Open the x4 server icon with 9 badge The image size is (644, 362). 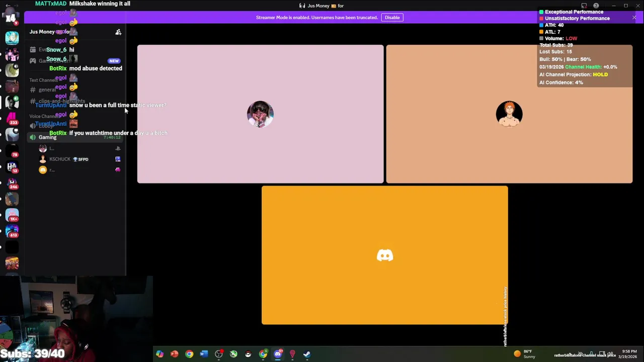tap(11, 16)
